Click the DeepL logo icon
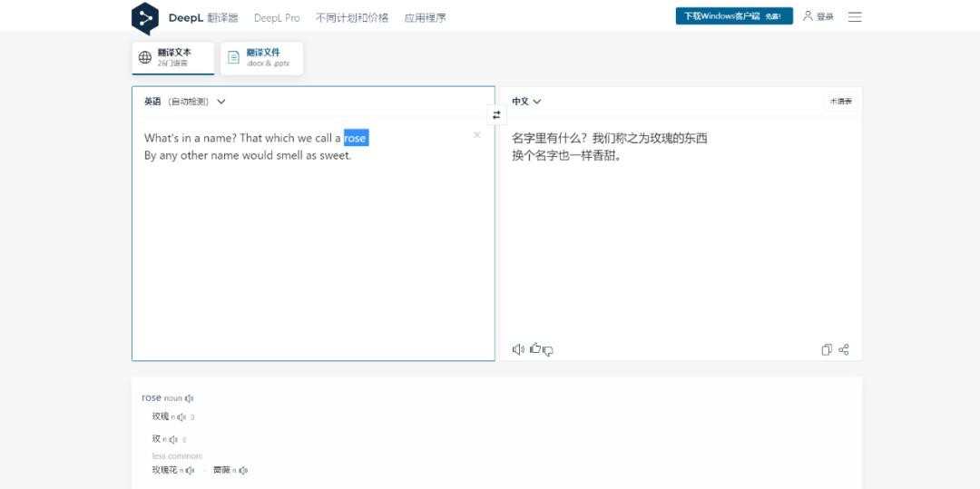Image resolution: width=980 pixels, height=489 pixels. pyautogui.click(x=145, y=17)
